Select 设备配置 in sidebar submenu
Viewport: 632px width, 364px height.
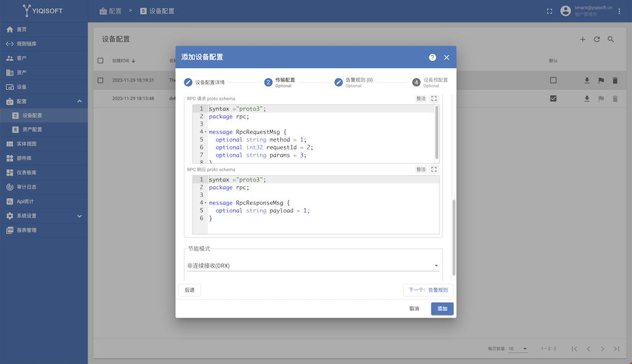(x=44, y=115)
